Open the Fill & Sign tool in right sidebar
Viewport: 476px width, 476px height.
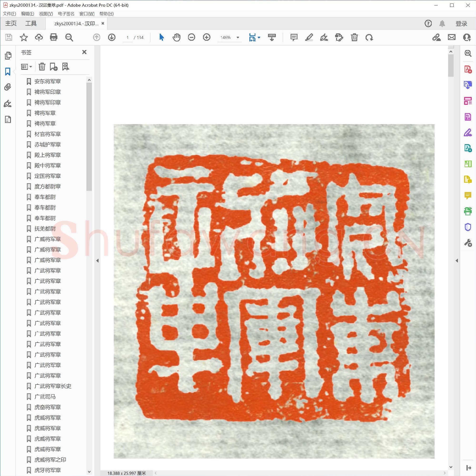[x=468, y=133]
